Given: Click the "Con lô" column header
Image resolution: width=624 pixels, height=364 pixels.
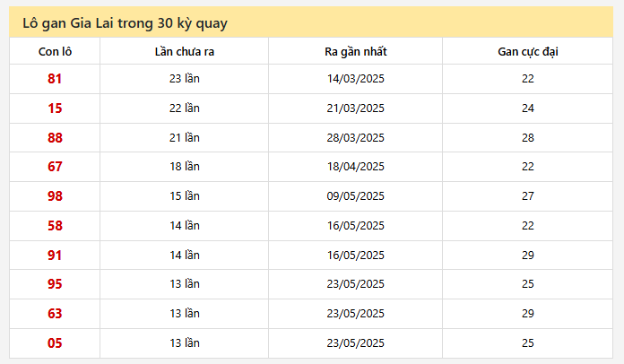Looking at the screenshot, I should [55, 52].
